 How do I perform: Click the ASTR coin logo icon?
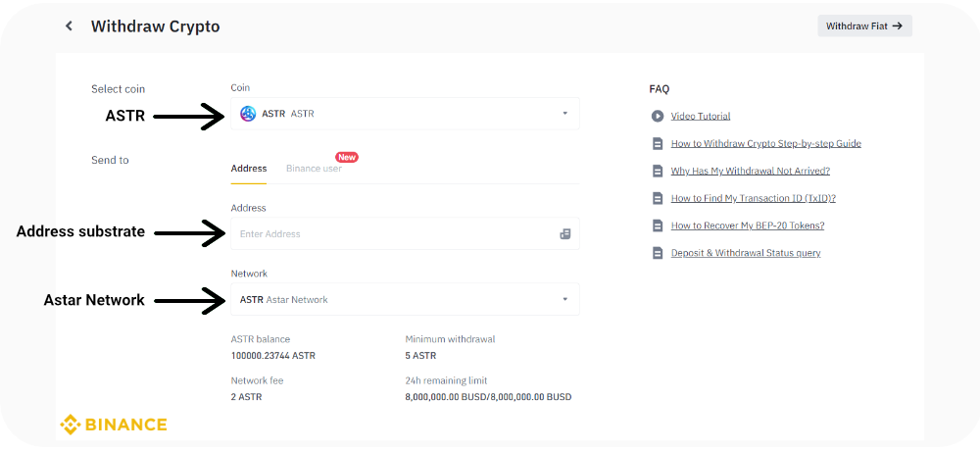[x=248, y=114]
